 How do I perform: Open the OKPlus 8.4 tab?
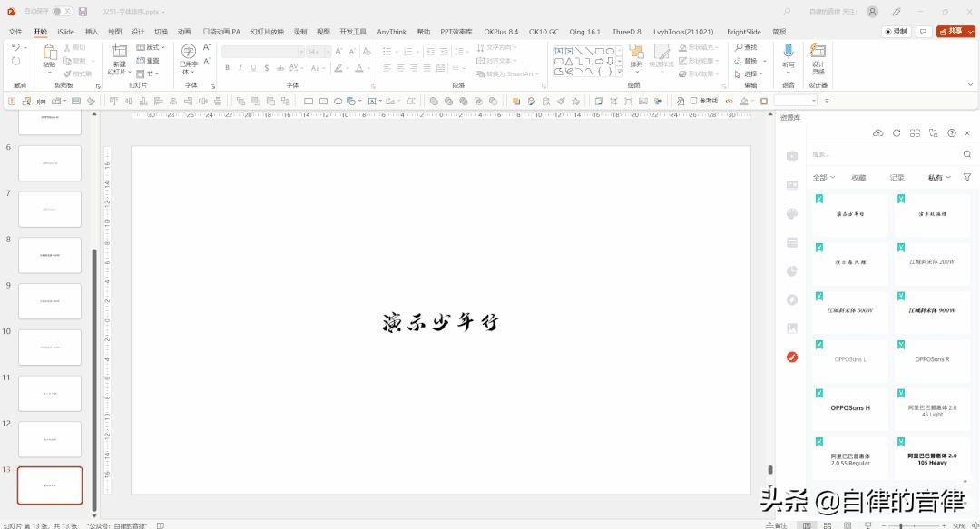501,31
